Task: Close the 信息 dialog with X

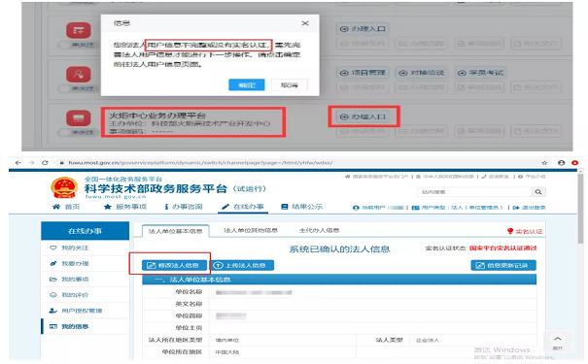Action: pyautogui.click(x=305, y=23)
